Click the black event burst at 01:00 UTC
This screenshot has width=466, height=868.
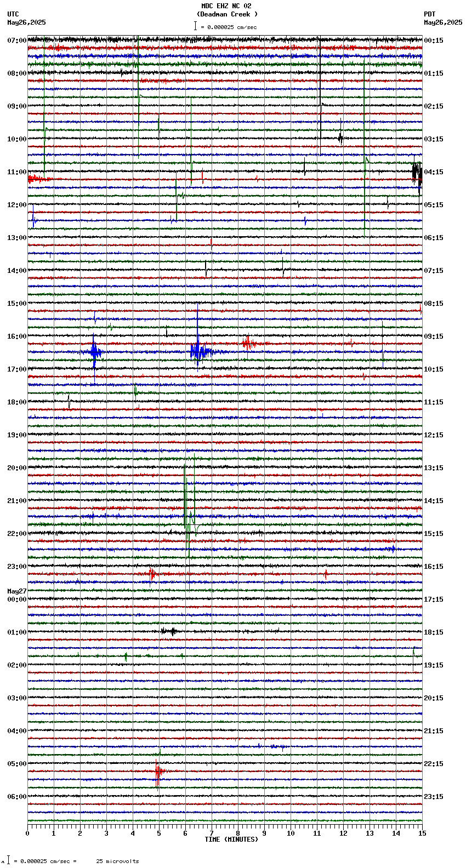click(x=169, y=631)
